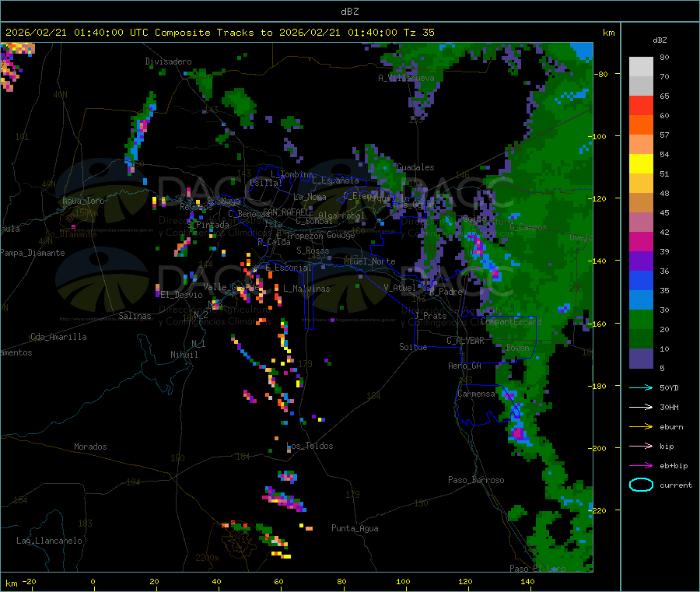700x592 pixels.
Task: Click the E_Escorial map label
Action: pos(289,268)
